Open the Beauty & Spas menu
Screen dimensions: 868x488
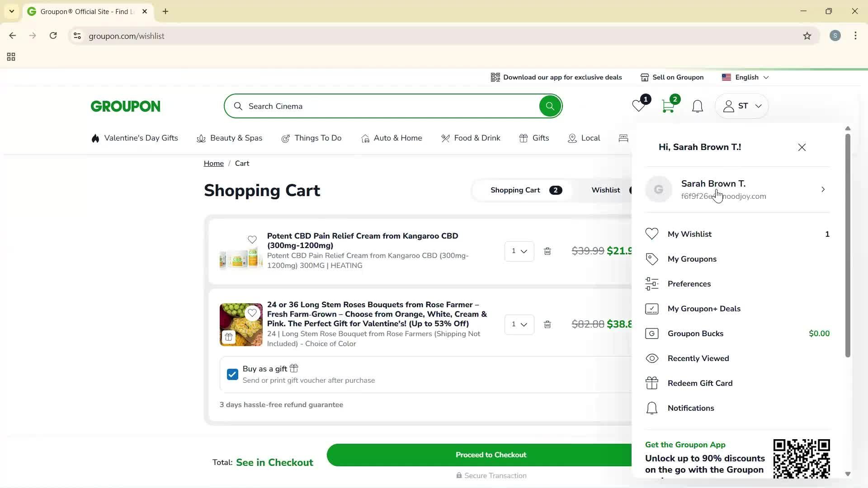tap(236, 138)
